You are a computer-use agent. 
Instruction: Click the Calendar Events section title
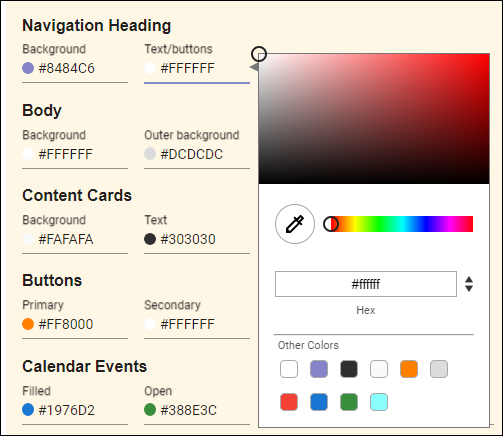pos(84,366)
